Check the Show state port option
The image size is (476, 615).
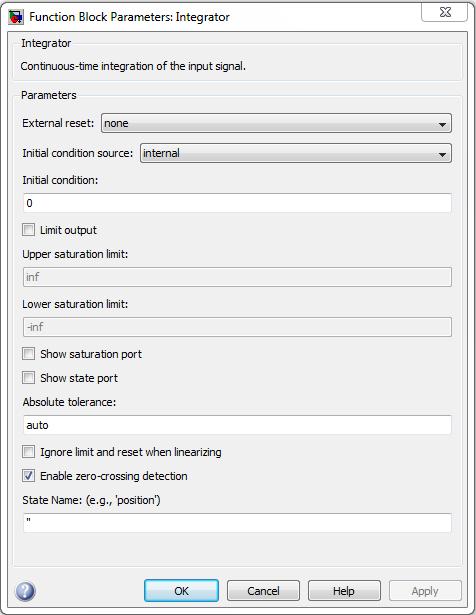tap(28, 378)
